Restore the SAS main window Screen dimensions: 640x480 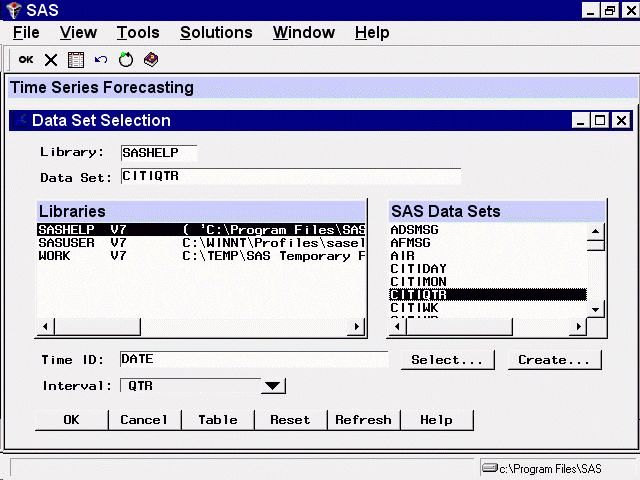click(610, 10)
